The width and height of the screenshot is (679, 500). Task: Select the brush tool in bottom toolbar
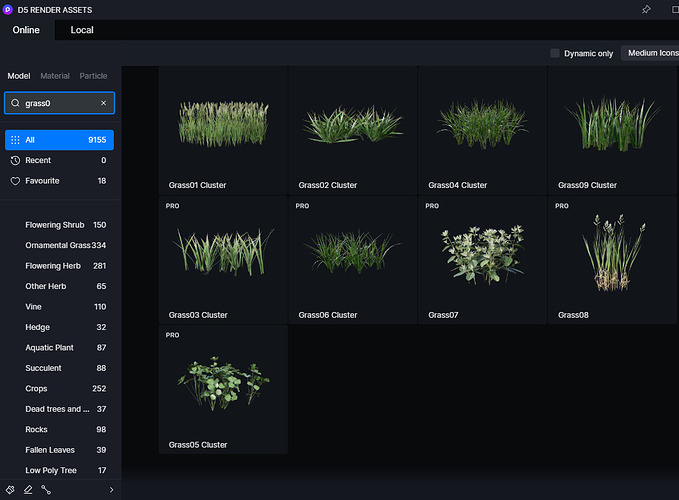click(x=28, y=489)
